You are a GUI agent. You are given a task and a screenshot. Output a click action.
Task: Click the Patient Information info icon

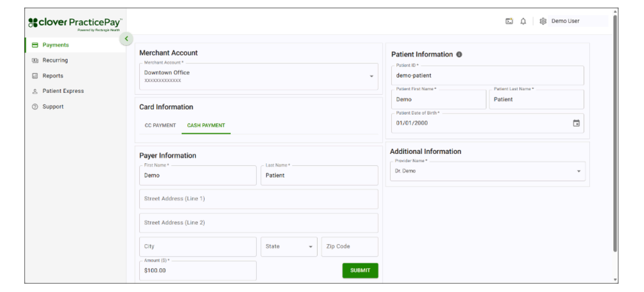[459, 54]
